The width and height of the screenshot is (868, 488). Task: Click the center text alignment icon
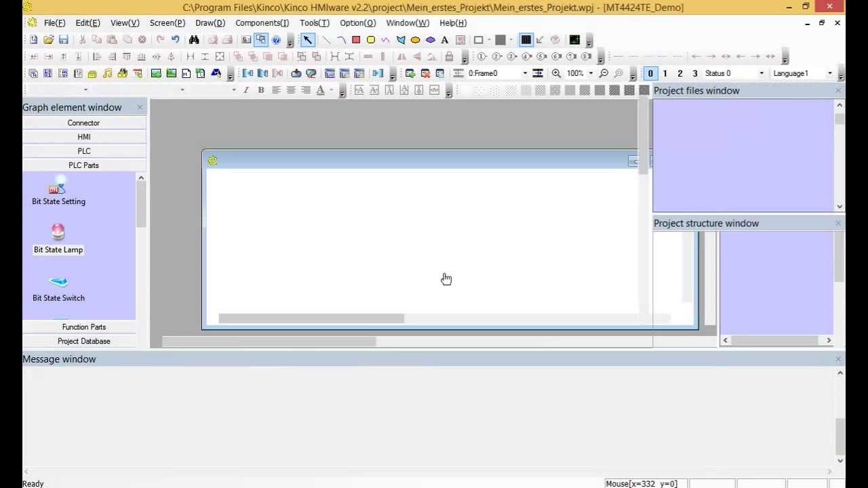291,90
